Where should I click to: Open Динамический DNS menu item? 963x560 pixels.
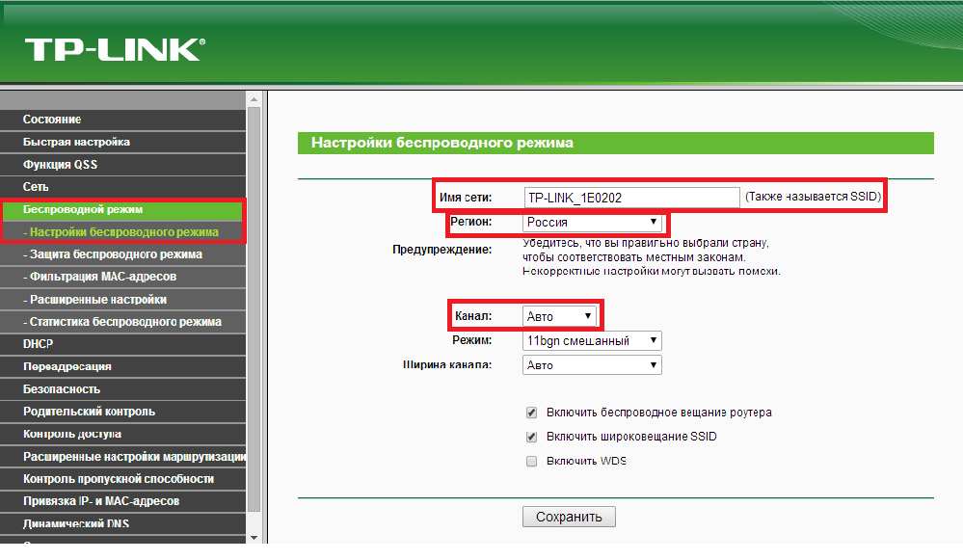click(x=122, y=523)
